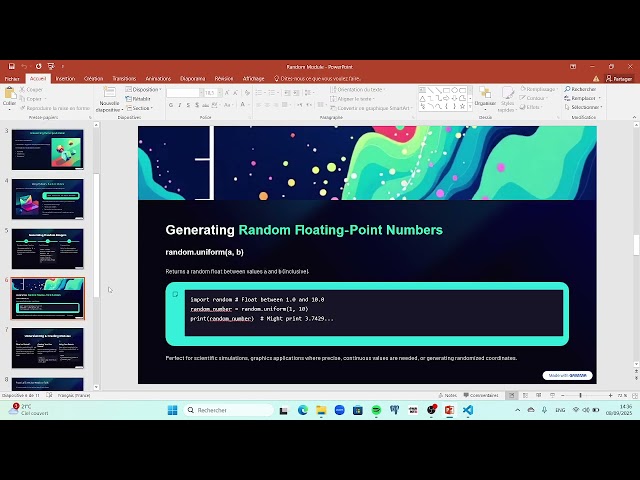Open font size 18,5 dropdown
This screenshot has height=480, width=640.
point(220,93)
